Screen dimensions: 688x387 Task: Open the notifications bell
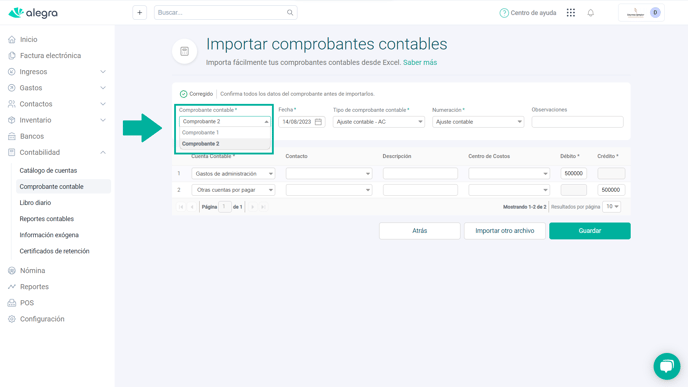(591, 13)
